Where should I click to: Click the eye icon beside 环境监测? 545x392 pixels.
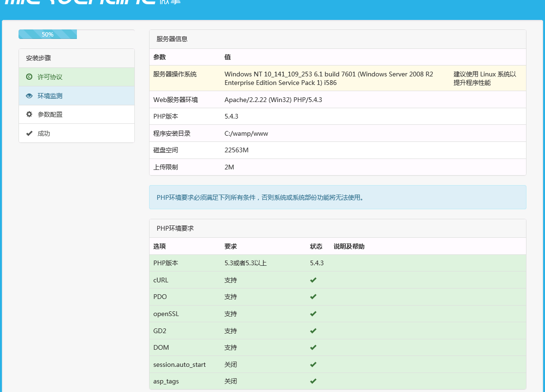29,95
